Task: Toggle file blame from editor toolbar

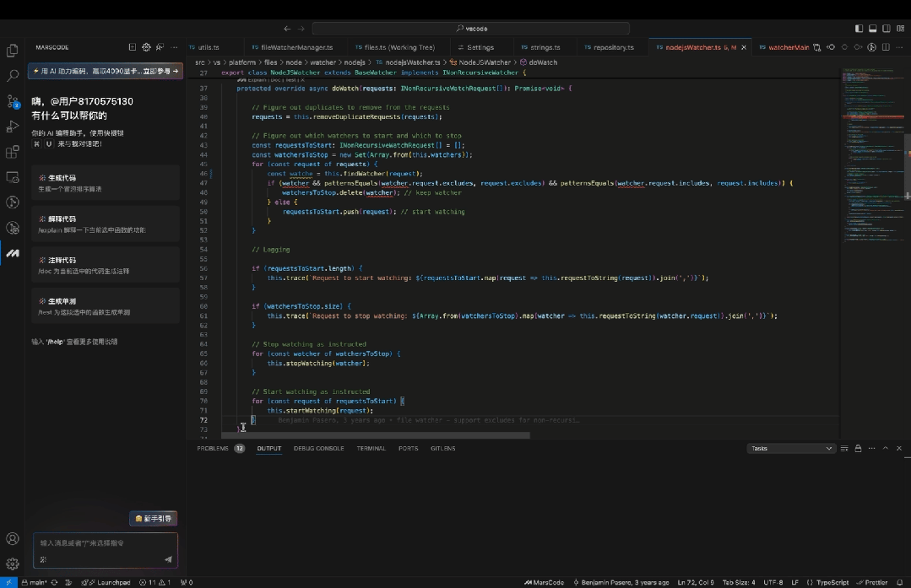Action: point(871,47)
